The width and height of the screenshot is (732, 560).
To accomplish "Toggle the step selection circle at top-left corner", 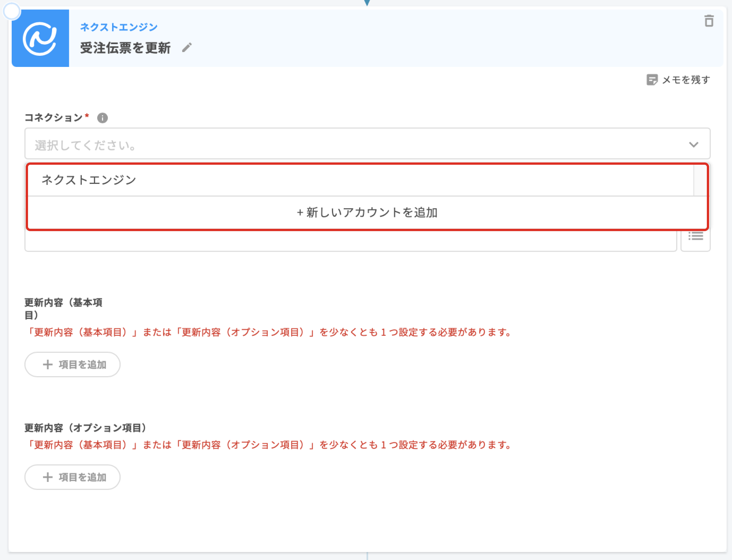I will [x=12, y=11].
